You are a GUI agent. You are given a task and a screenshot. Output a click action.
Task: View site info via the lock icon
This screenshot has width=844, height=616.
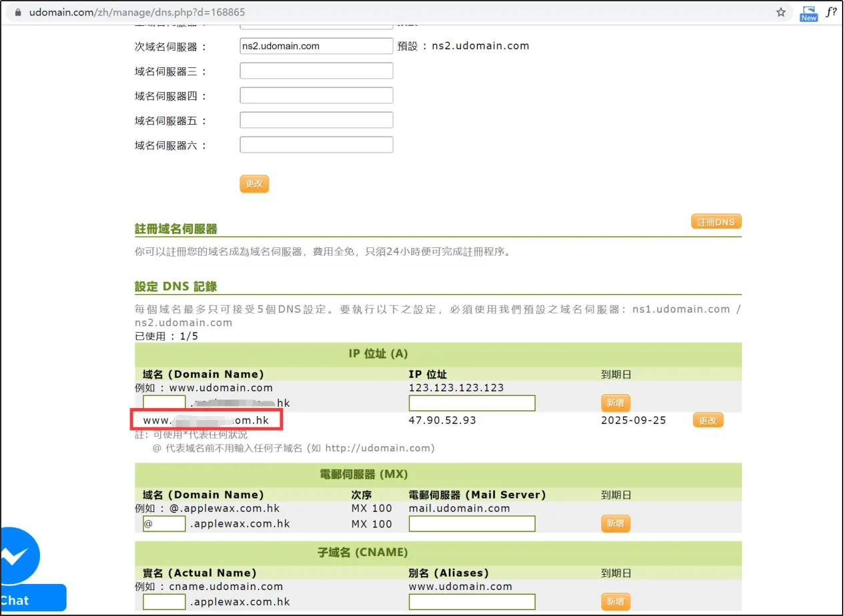coord(17,13)
